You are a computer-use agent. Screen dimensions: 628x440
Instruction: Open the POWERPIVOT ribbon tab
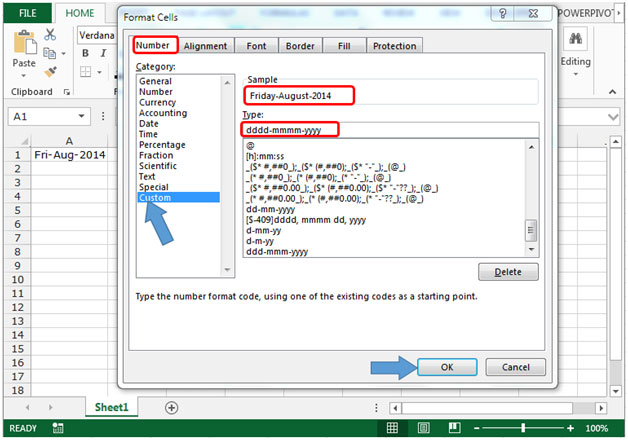click(x=585, y=13)
